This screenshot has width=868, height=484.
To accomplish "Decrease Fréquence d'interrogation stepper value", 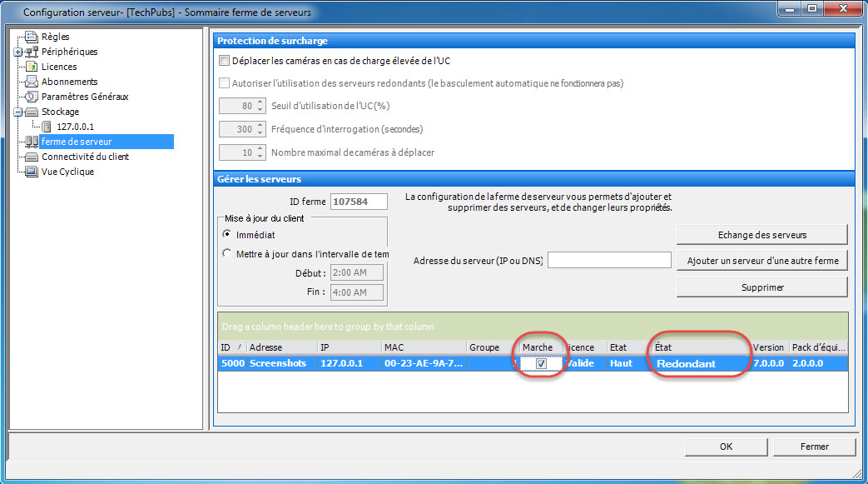I will click(x=260, y=133).
